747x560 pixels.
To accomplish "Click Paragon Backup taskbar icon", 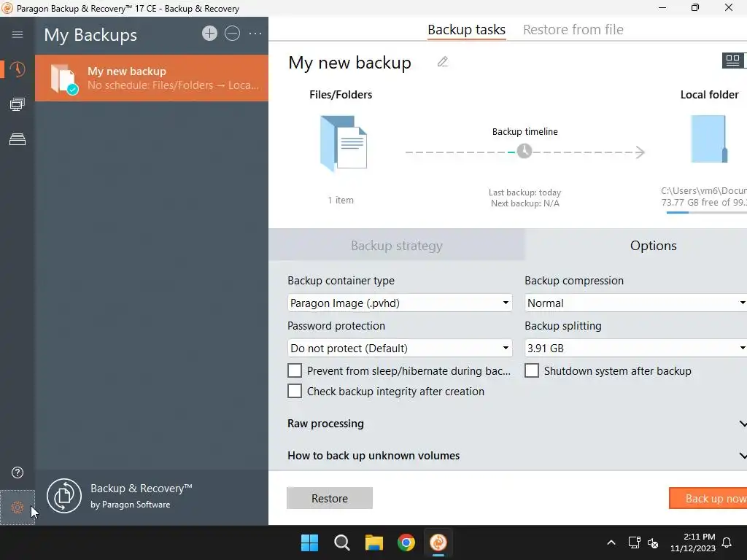I will pyautogui.click(x=438, y=542).
